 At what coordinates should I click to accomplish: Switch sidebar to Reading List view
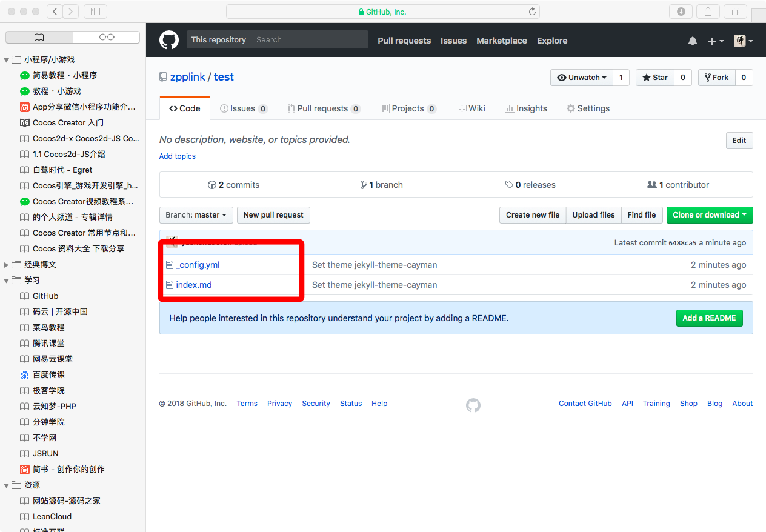[106, 38]
